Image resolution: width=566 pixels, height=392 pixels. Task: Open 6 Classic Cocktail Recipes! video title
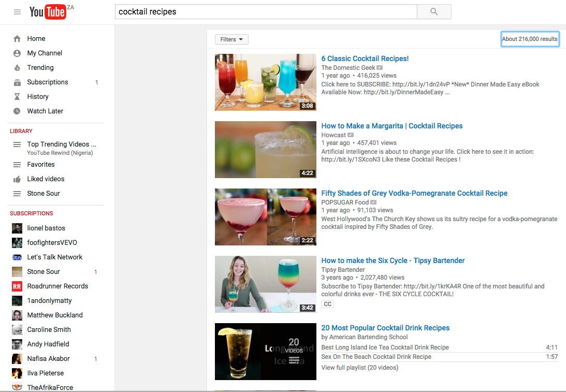point(365,59)
